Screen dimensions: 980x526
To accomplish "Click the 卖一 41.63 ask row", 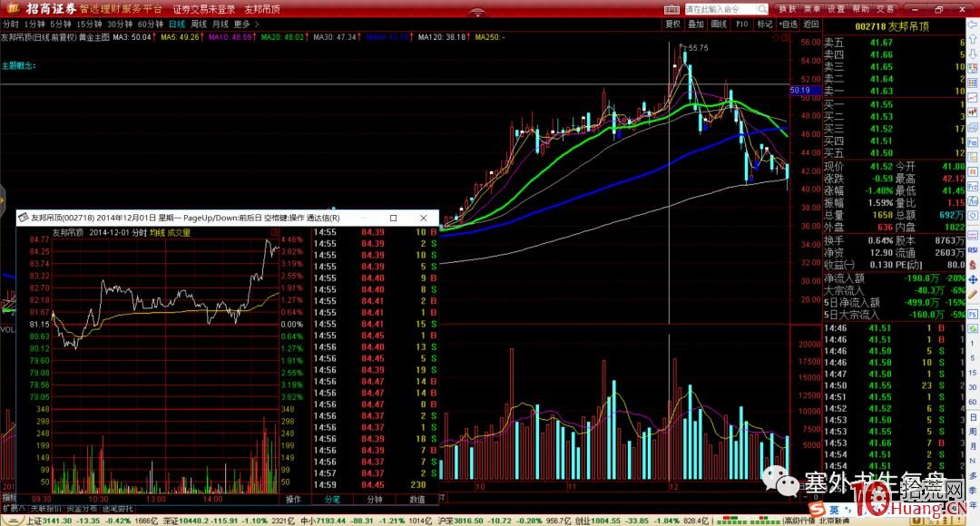I will pos(895,92).
